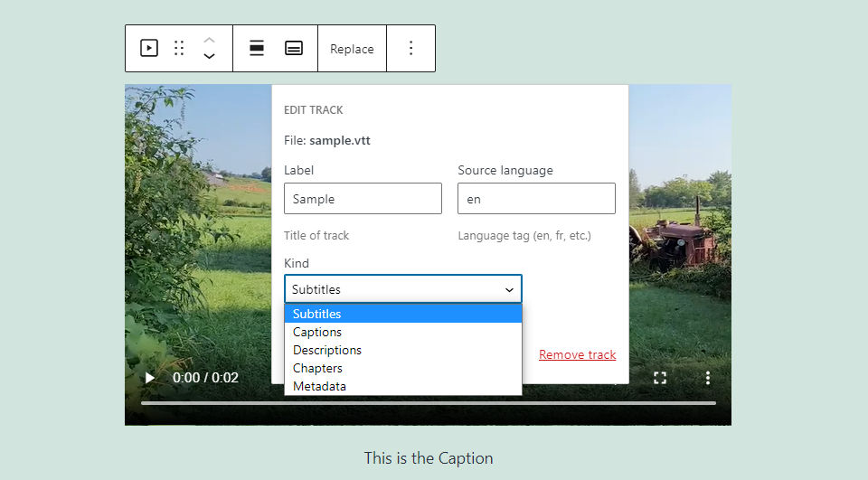The width and height of the screenshot is (868, 480).
Task: Enter fullscreen on the video player
Action: pyautogui.click(x=660, y=378)
